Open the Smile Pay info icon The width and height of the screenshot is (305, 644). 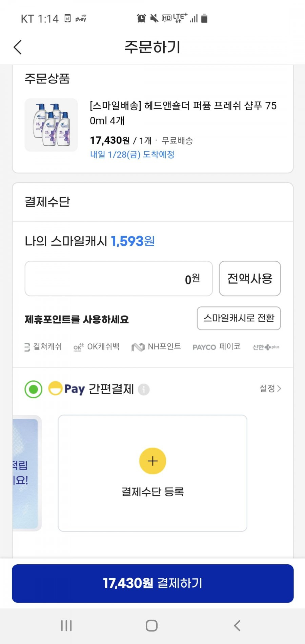[144, 389]
